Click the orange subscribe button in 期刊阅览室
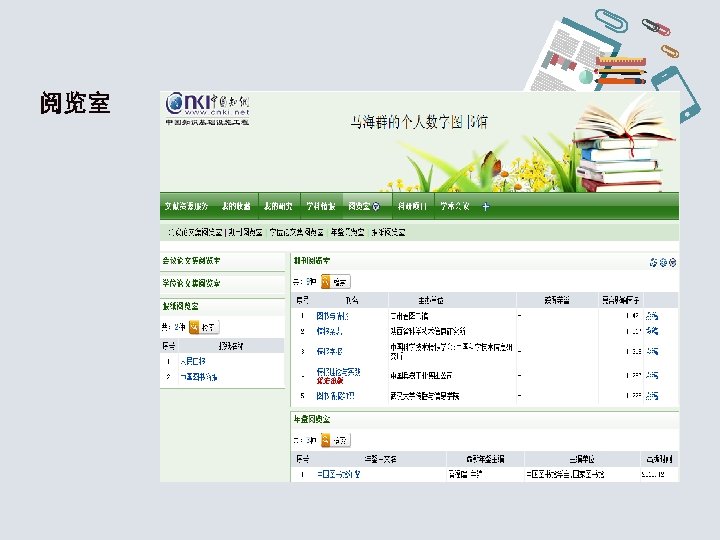This screenshot has height=540, width=720. [336, 282]
